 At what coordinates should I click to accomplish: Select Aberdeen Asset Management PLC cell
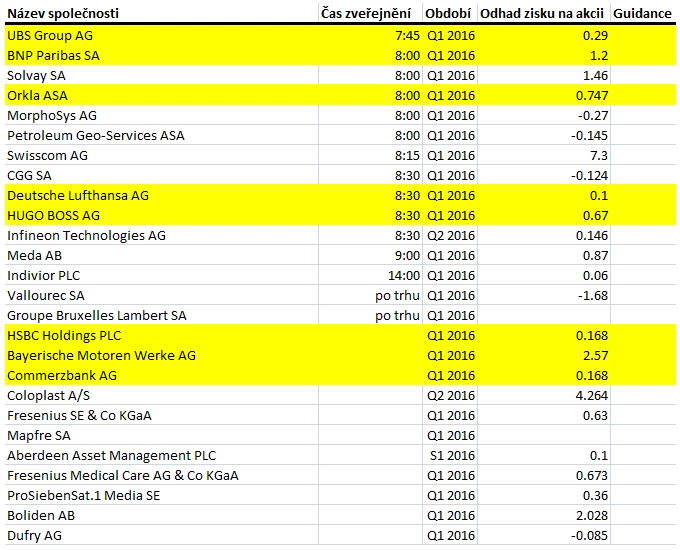111,455
